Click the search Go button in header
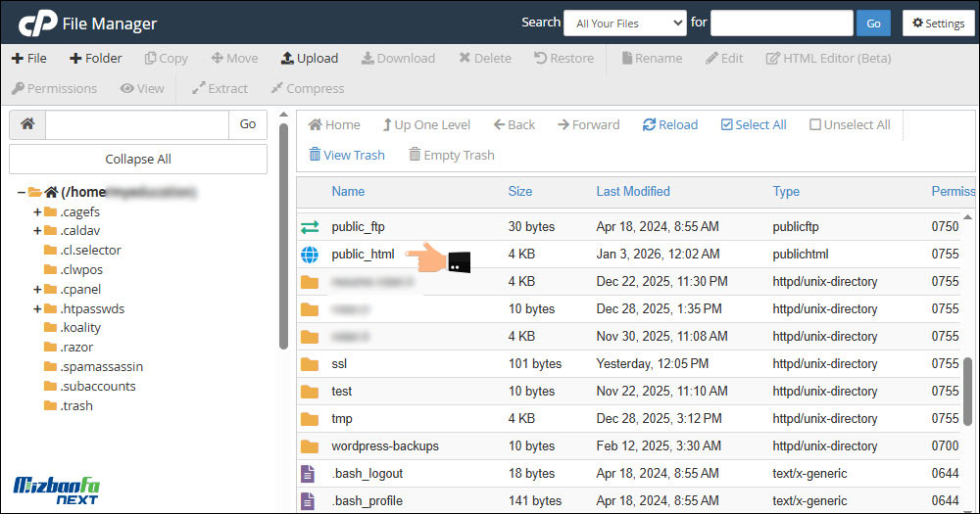Viewport: 980px width, 514px height. pyautogui.click(x=873, y=23)
